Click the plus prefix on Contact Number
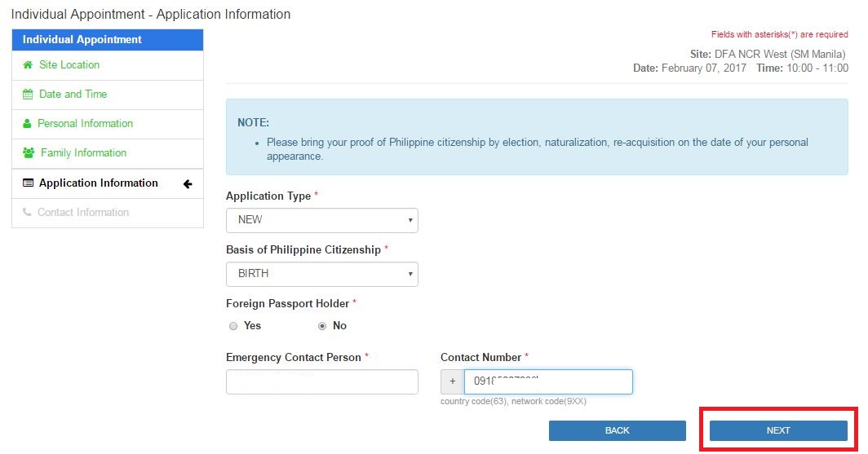This screenshot has height=454, width=868. pyautogui.click(x=452, y=381)
